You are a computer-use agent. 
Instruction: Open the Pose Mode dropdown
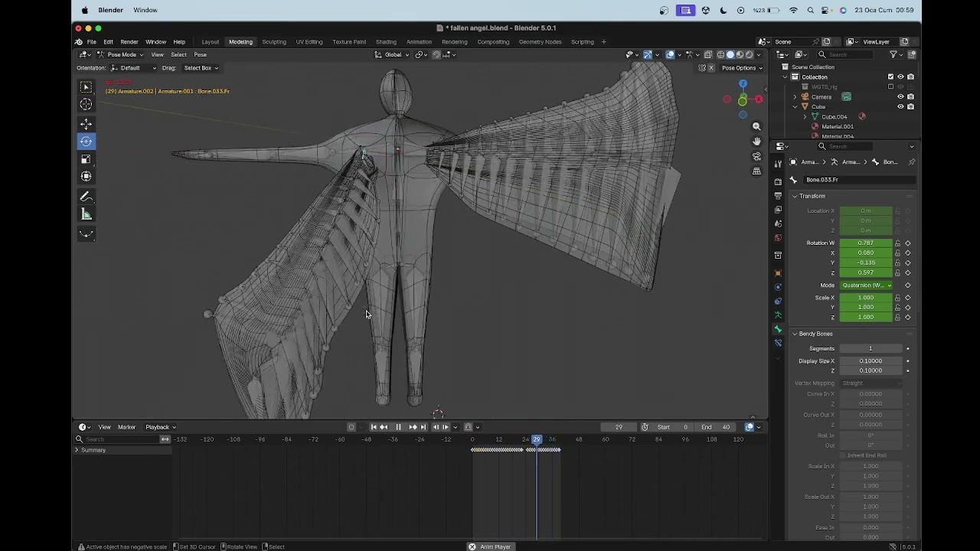tap(120, 54)
